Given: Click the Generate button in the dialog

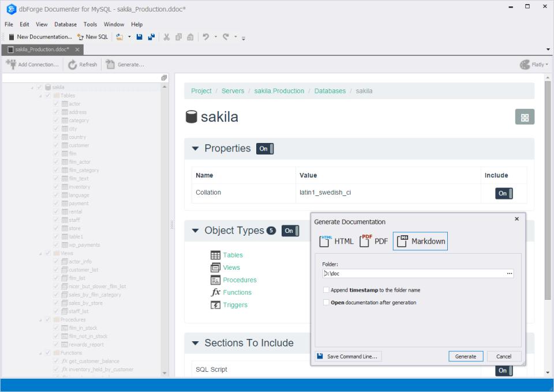Looking at the screenshot, I should point(465,356).
